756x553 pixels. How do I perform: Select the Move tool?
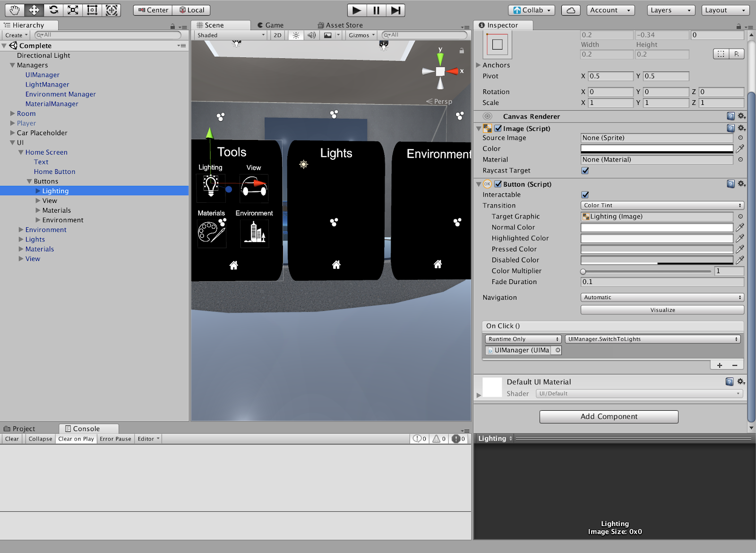click(34, 10)
